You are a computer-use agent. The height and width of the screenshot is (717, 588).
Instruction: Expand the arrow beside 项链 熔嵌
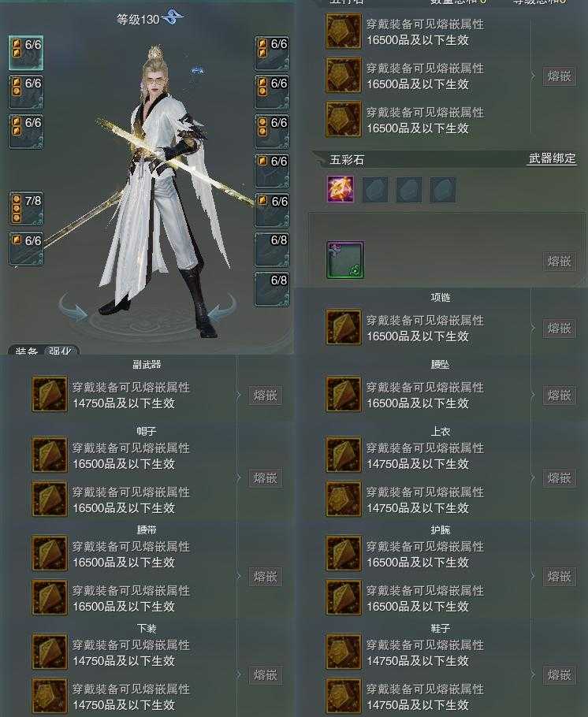coord(534,328)
